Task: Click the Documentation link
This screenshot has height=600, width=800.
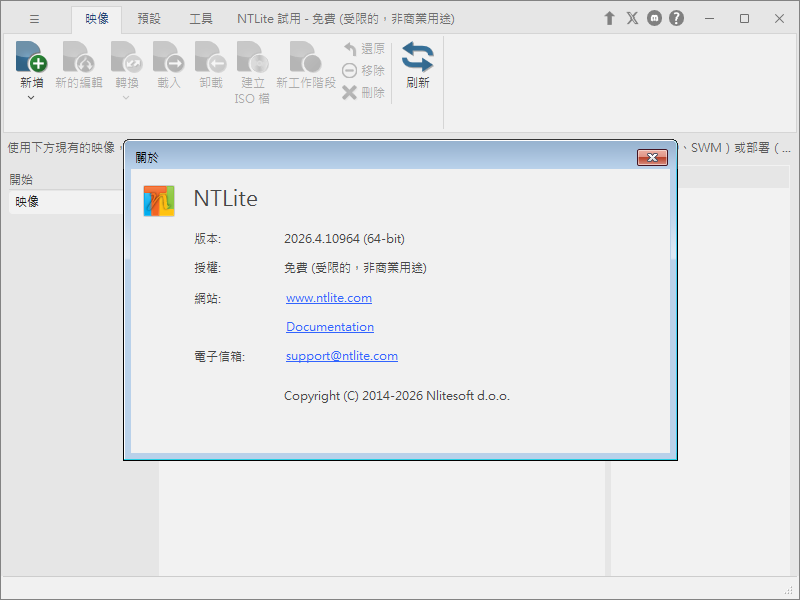Action: pyautogui.click(x=330, y=326)
